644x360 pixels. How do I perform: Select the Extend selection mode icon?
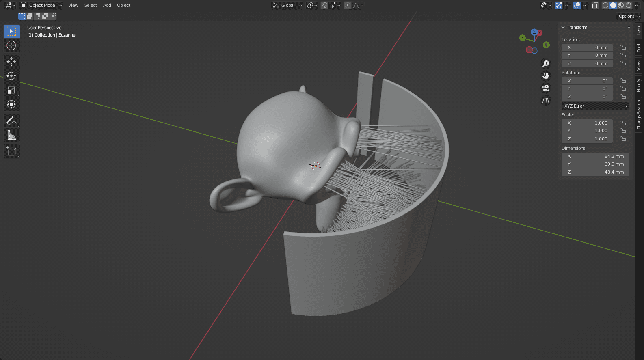tap(30, 16)
